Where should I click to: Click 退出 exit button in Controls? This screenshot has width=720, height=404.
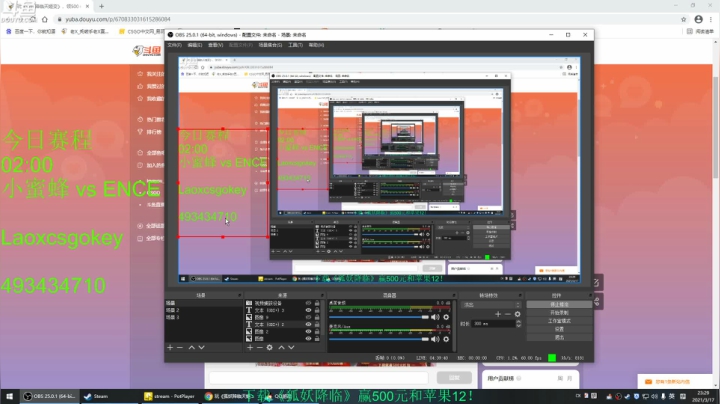click(x=559, y=337)
